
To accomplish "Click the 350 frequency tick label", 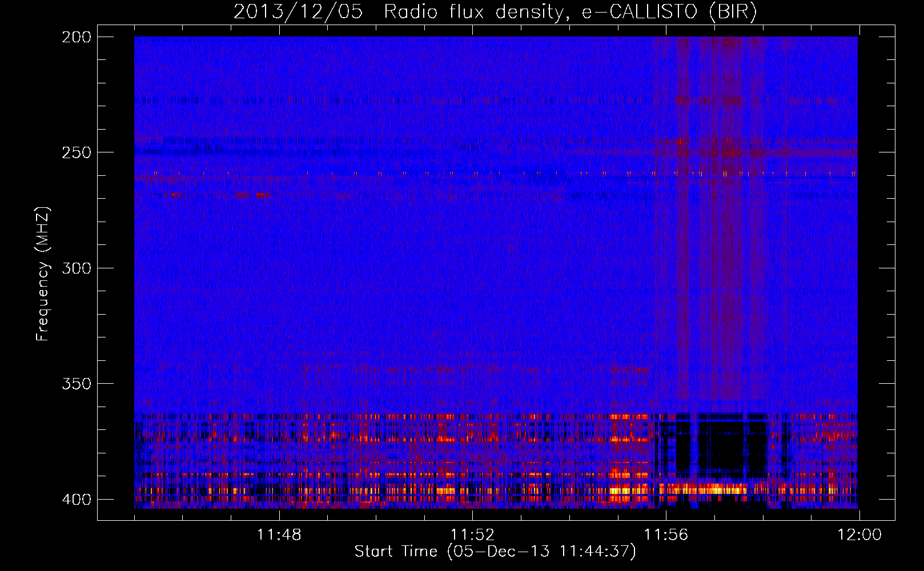I will point(76,384).
